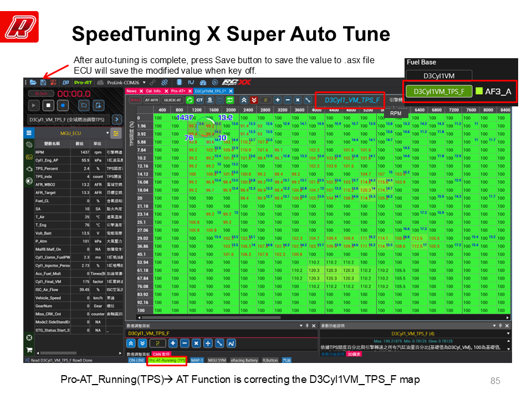Viewport: 532px width, 399px height.
Task: Click the plus icon in map toolbar
Action: coord(278,100)
